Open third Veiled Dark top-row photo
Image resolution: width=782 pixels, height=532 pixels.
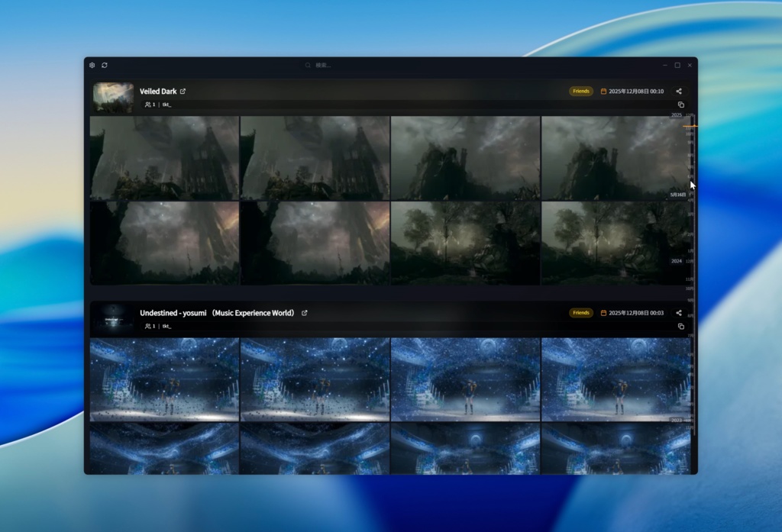pos(465,158)
